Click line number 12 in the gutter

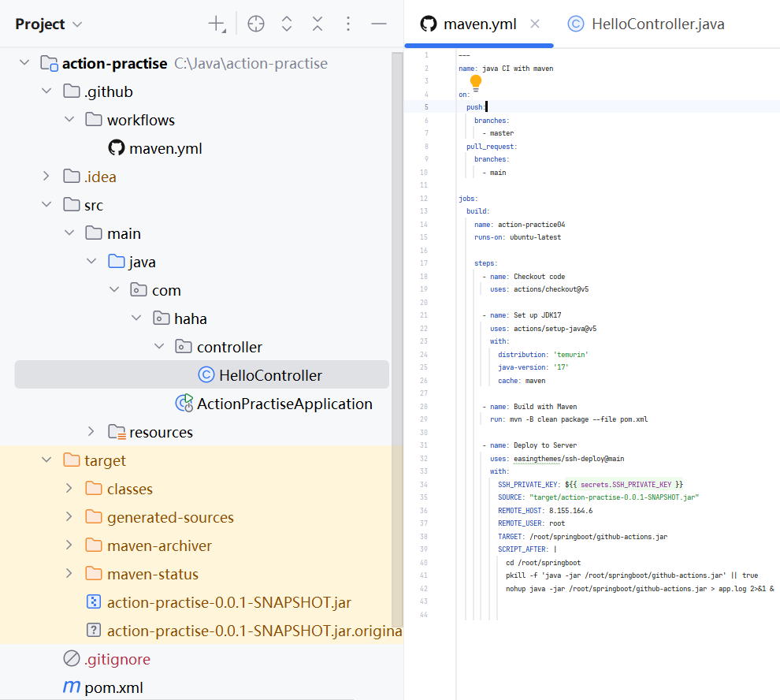[x=424, y=199]
